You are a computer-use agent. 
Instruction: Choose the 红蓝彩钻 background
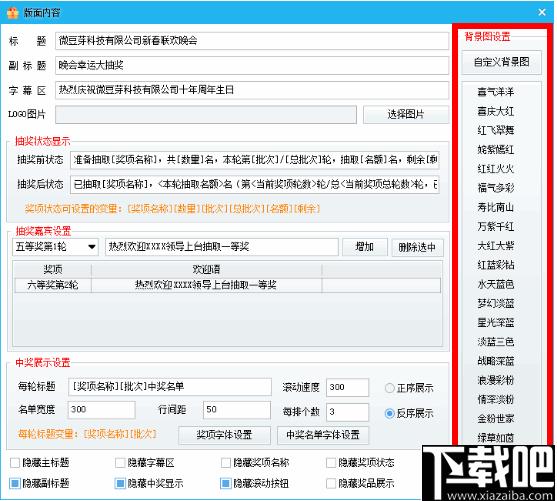tap(496, 265)
